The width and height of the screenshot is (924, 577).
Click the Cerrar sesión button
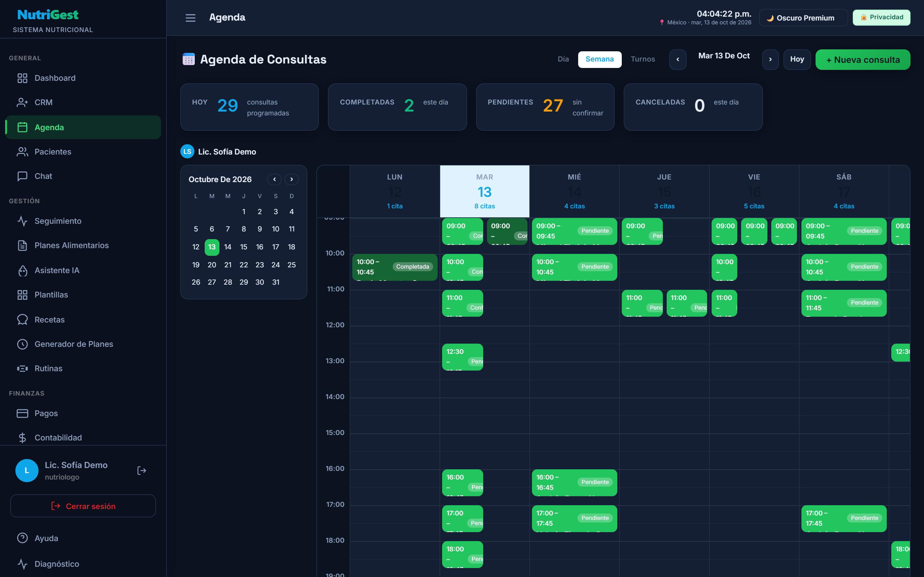coord(83,506)
